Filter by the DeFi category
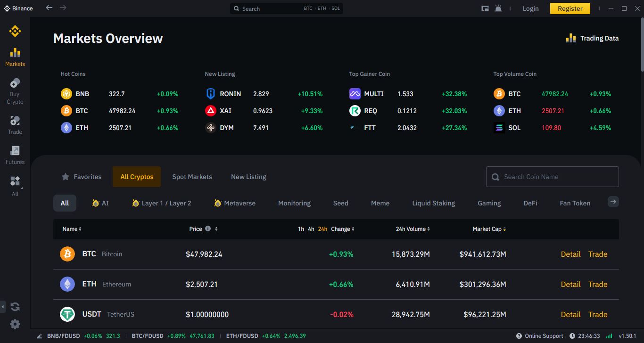This screenshot has height=343, width=644. point(530,203)
